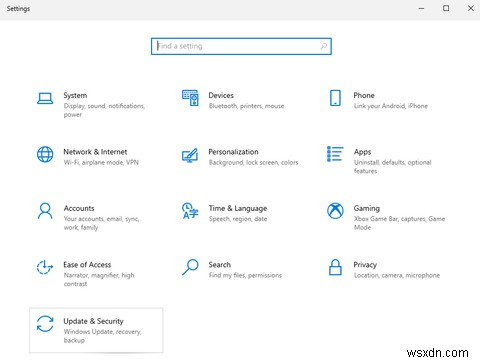
Task: Open Gaming heading
Action: 367,208
